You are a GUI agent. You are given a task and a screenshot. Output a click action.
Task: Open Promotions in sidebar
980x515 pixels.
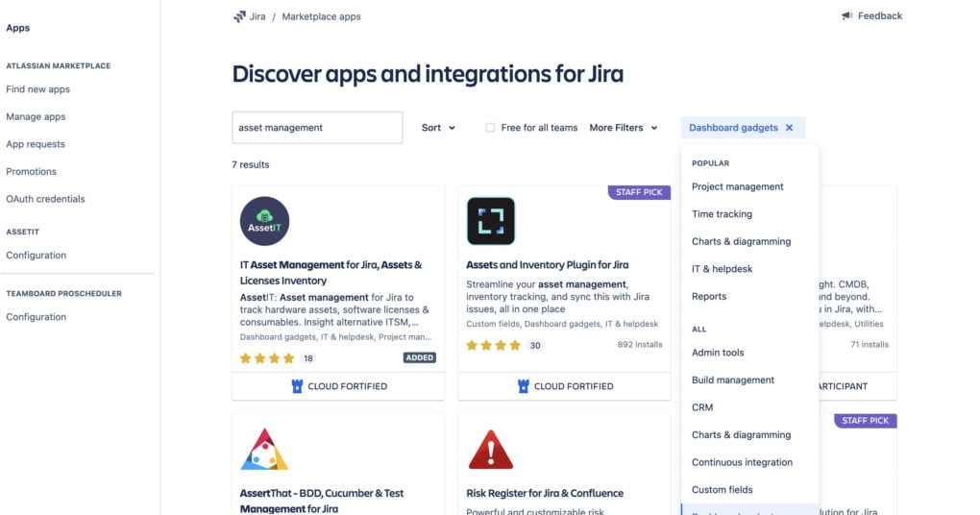coord(32,172)
